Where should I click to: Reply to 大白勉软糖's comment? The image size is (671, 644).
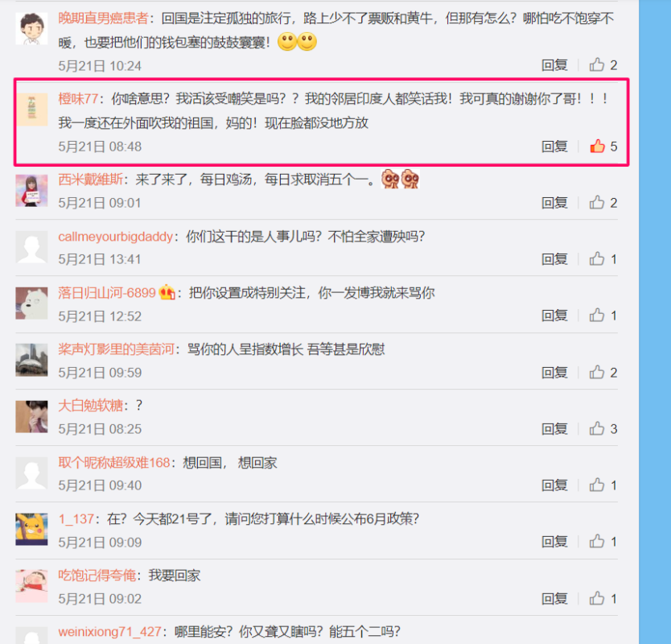click(554, 429)
